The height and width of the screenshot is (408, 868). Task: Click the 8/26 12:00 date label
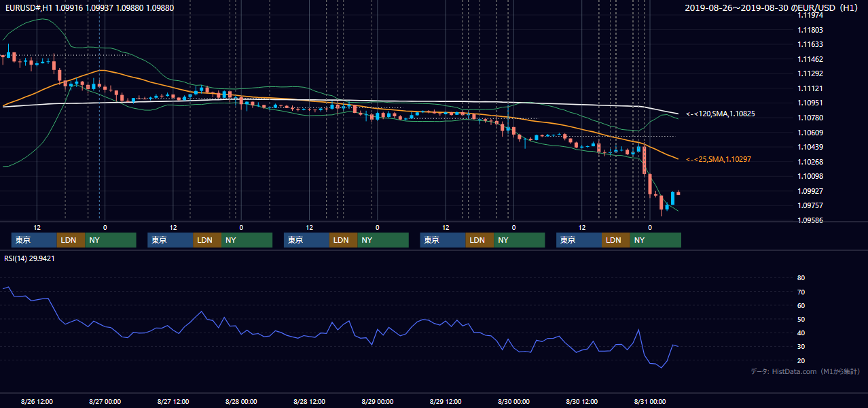pos(37,401)
